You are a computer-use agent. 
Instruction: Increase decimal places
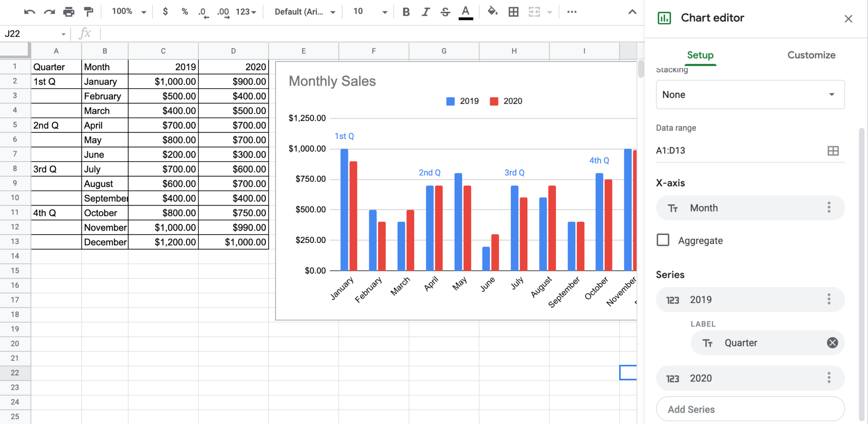click(223, 12)
